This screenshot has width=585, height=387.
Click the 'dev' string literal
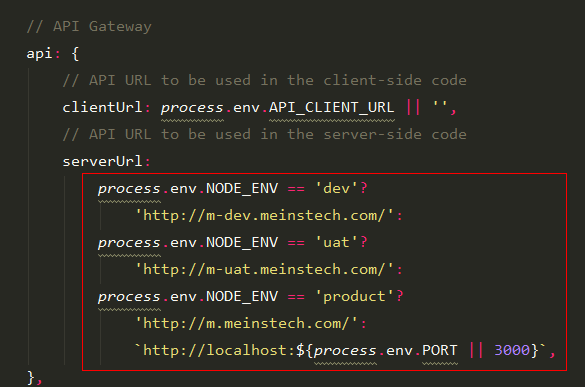336,188
